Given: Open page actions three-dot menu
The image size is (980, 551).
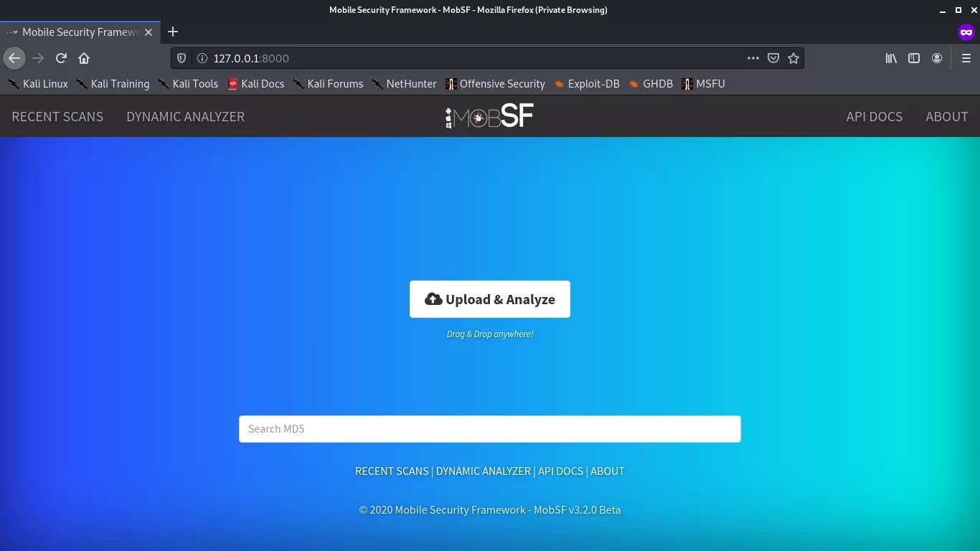Looking at the screenshot, I should 753,58.
